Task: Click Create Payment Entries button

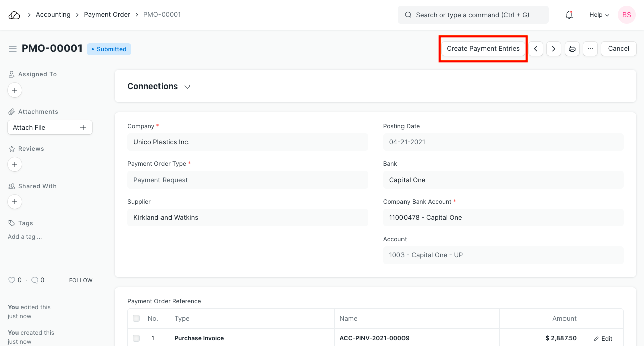Action: [x=483, y=49]
